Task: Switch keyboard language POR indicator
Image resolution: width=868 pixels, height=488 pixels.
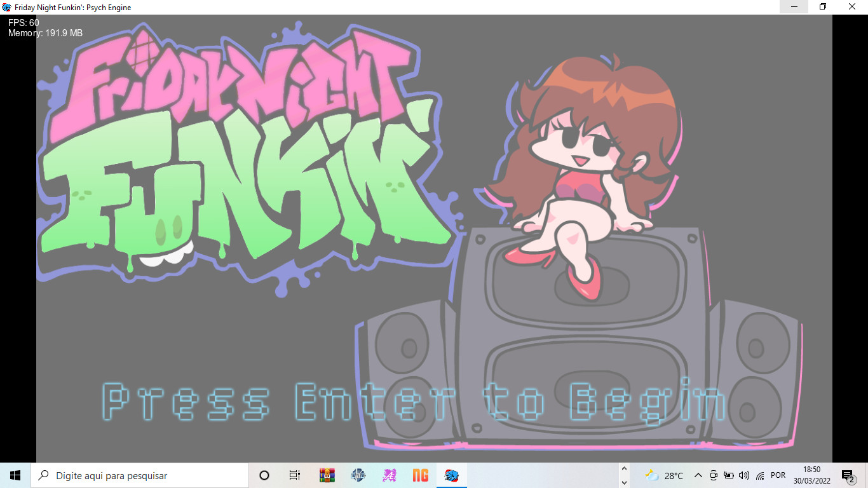Action: point(778,475)
